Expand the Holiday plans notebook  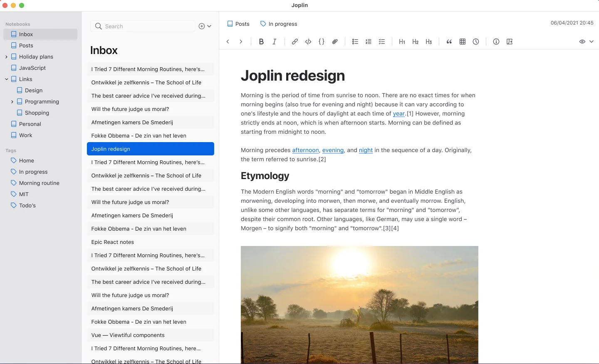point(6,57)
